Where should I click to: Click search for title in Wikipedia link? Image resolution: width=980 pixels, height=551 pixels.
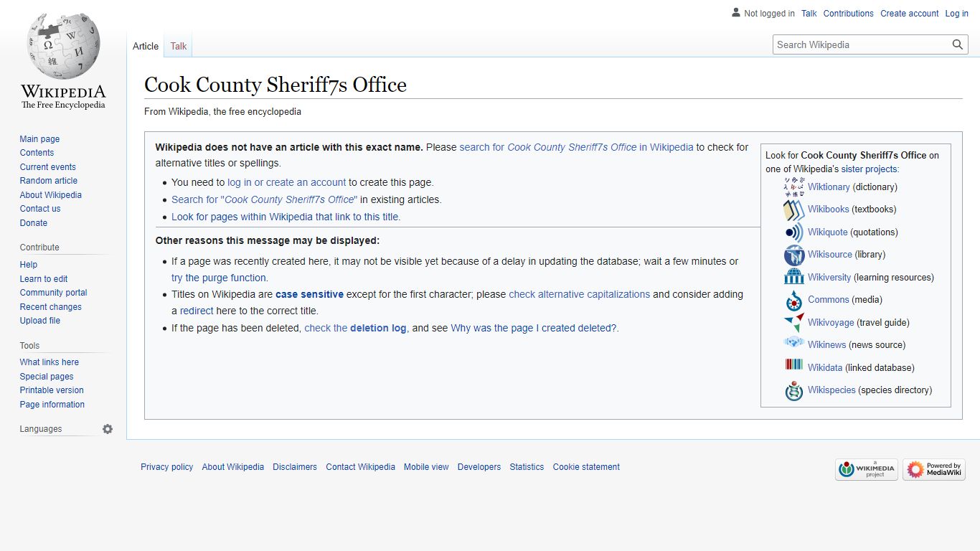tap(576, 147)
